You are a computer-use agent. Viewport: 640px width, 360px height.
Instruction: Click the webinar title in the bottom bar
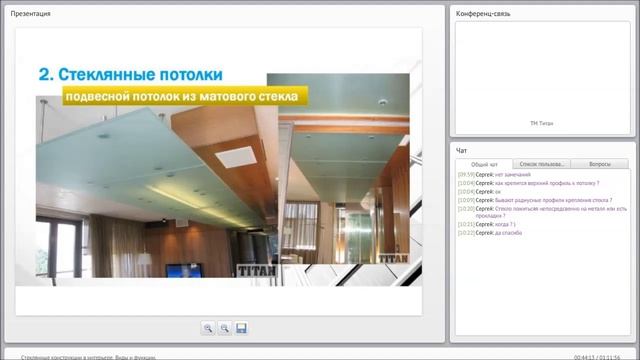(x=88, y=358)
